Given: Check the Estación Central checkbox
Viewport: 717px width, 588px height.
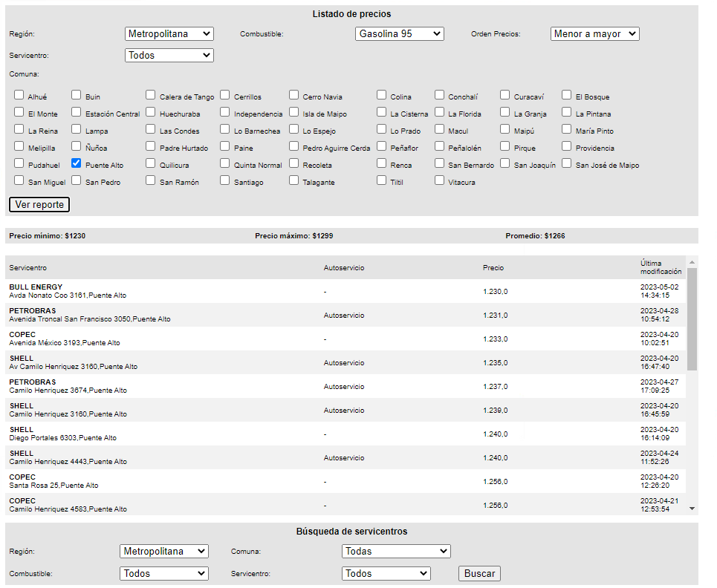Looking at the screenshot, I should click(x=77, y=112).
